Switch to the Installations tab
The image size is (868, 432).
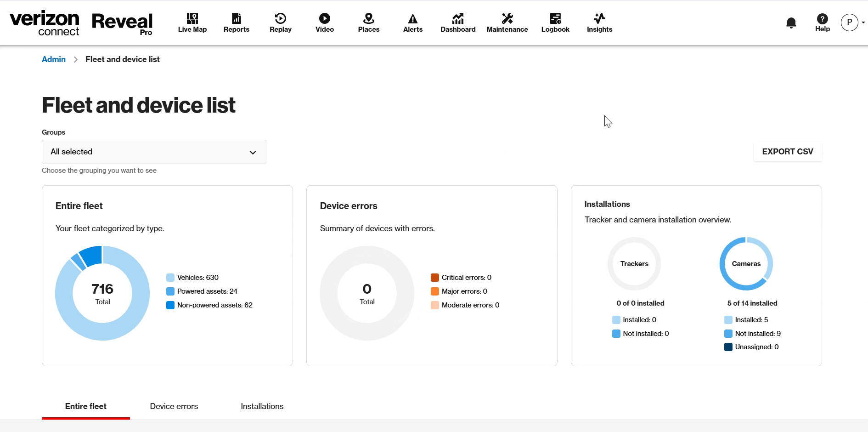[x=262, y=406]
